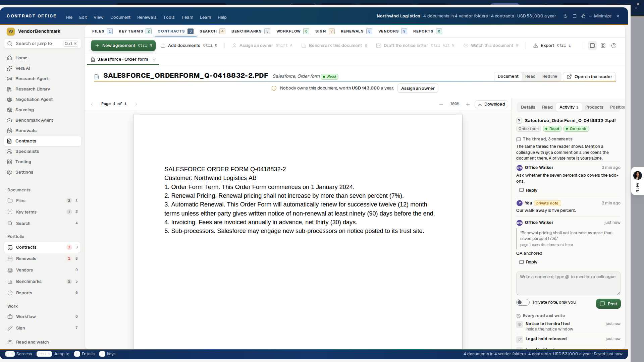Click the Search or jump to field

click(x=42, y=44)
